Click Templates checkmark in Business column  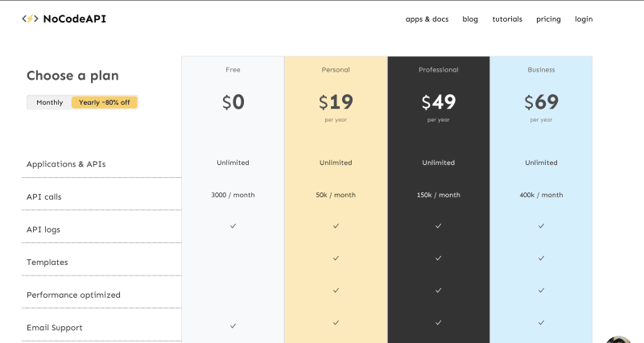(541, 258)
